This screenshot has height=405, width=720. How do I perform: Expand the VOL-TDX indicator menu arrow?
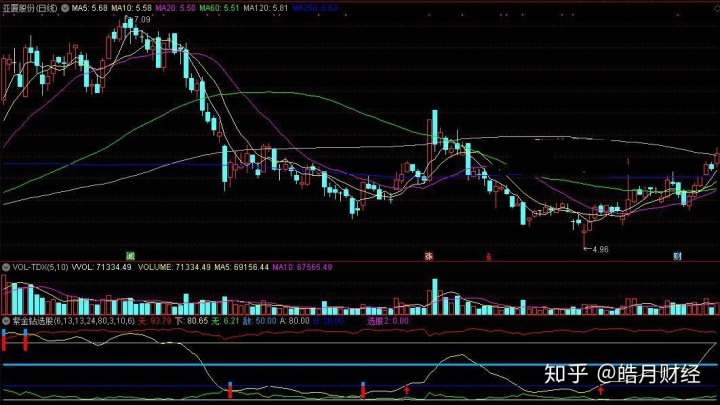6,267
